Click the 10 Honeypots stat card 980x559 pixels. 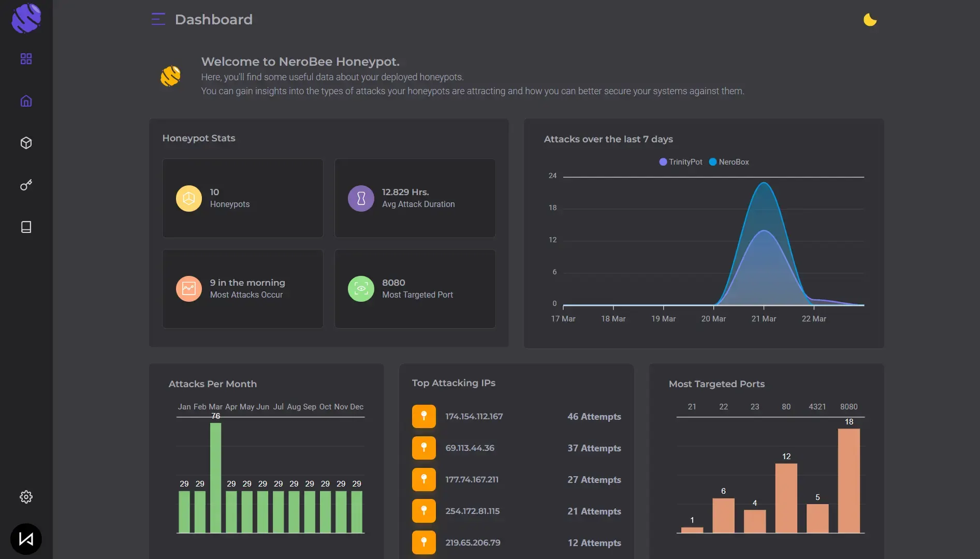(x=243, y=198)
